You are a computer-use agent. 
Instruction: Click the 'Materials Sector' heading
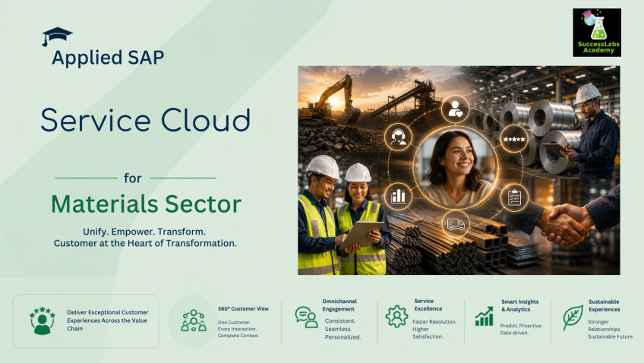[x=147, y=204]
